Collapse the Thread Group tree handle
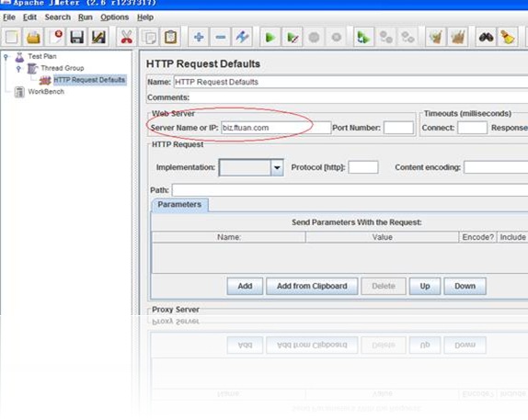The width and height of the screenshot is (528, 420). (x=18, y=69)
